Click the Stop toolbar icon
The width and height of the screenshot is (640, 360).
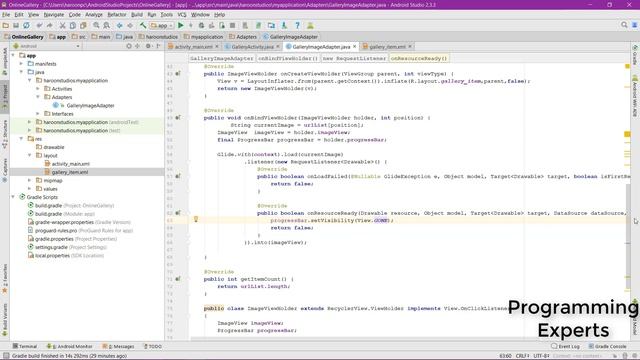point(232,25)
